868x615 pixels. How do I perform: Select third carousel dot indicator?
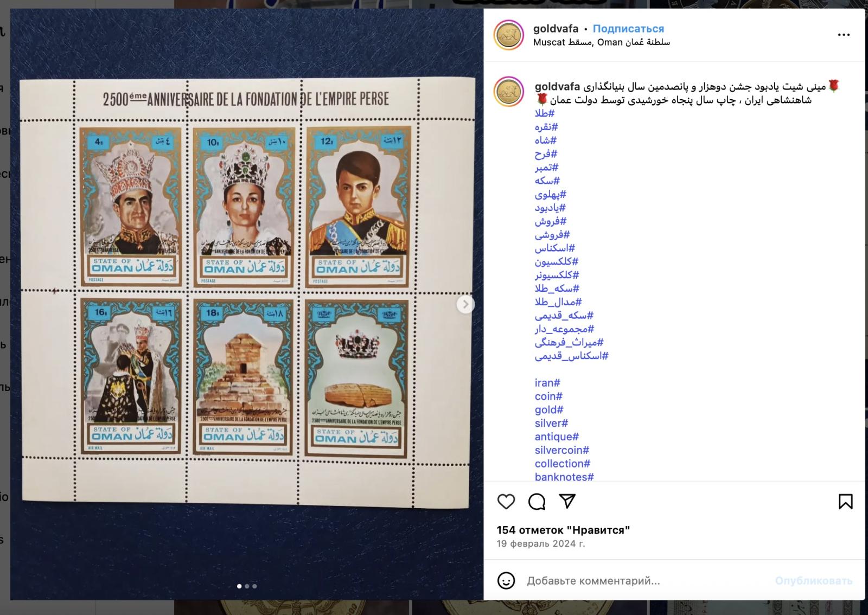tap(254, 586)
